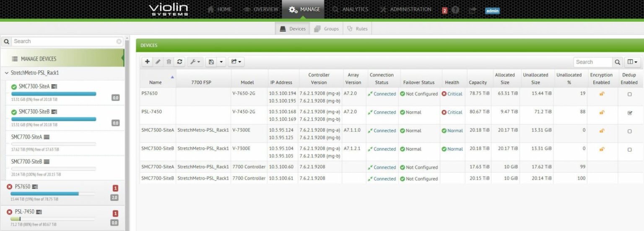Click Critical health link for PS7650

[454, 94]
